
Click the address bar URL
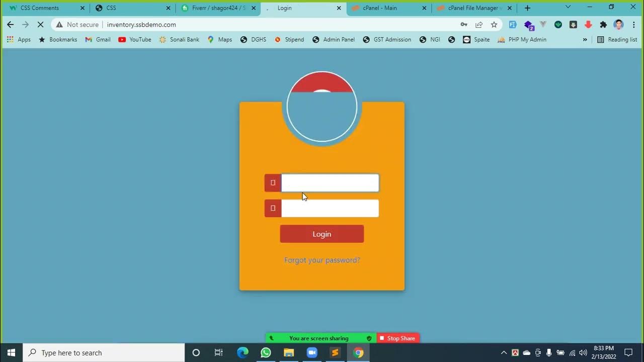tap(141, 25)
